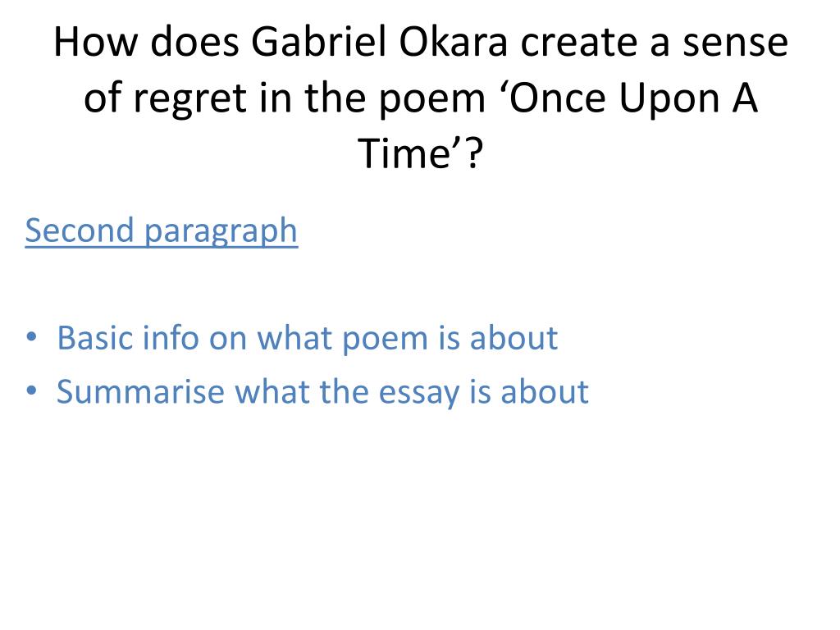Click the underlined 'Second paragraph' heading
Screen dimensions: 840x630
pyautogui.click(x=162, y=231)
